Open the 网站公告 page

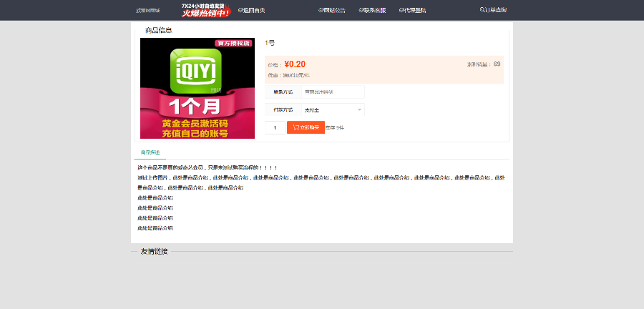(x=332, y=10)
